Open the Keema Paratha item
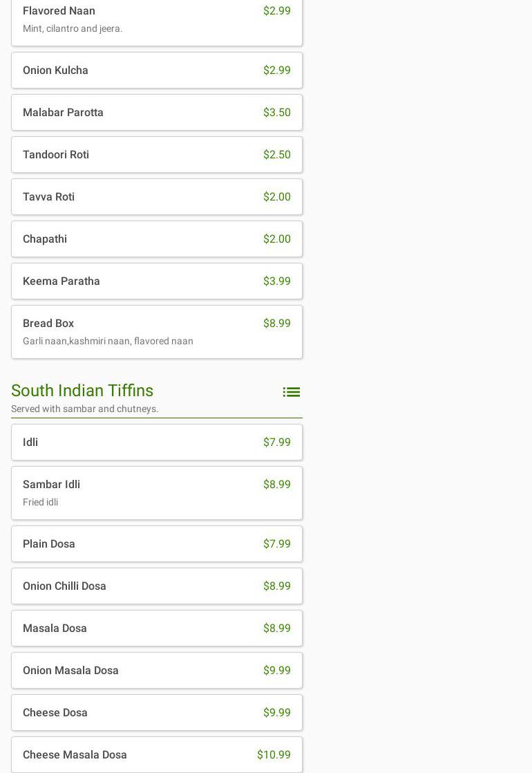The image size is (532, 773). [156, 281]
